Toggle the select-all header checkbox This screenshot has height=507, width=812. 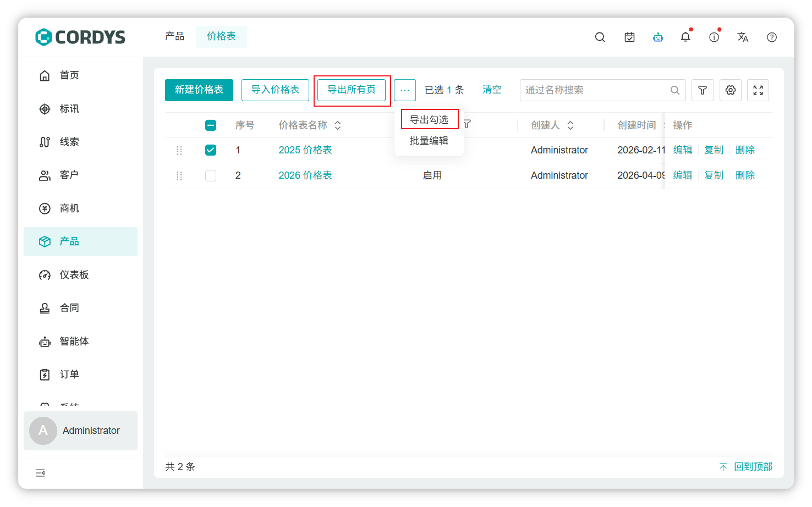[x=211, y=125]
